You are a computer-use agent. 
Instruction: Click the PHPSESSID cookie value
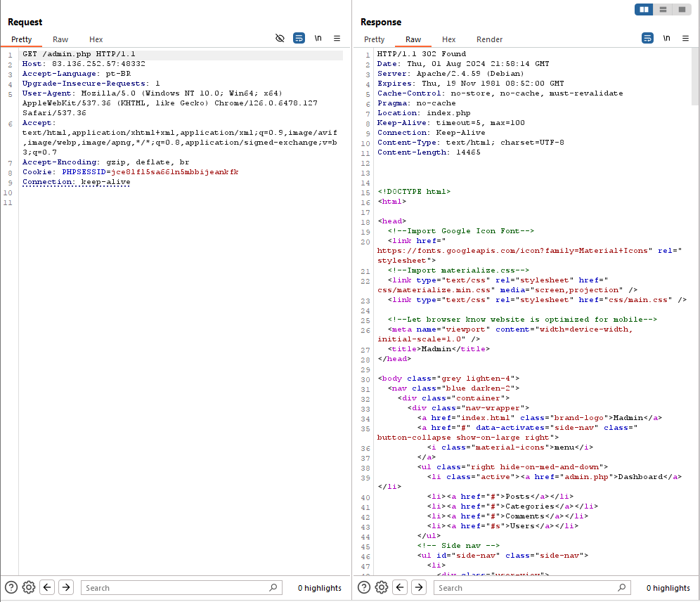pos(174,172)
